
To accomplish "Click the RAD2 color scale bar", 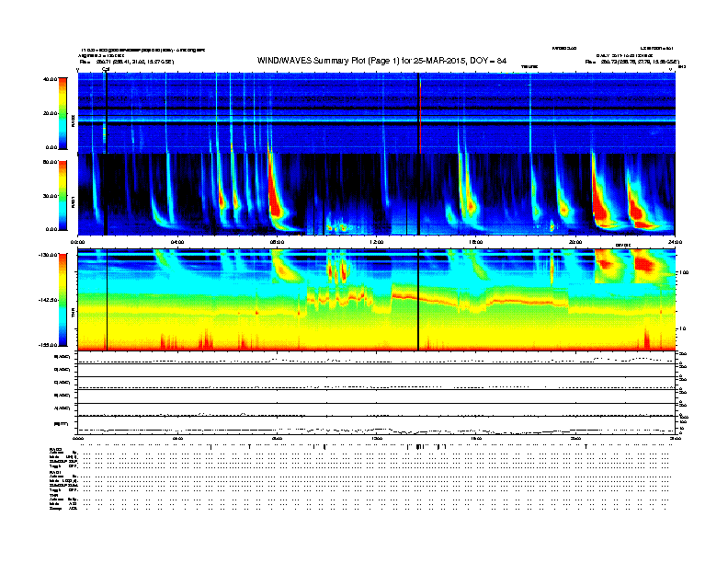I will (63, 113).
